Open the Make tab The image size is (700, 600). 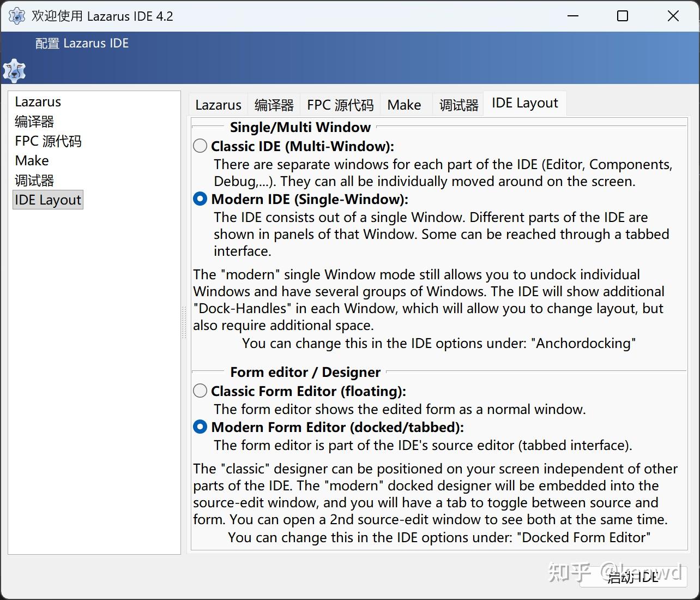pos(404,105)
